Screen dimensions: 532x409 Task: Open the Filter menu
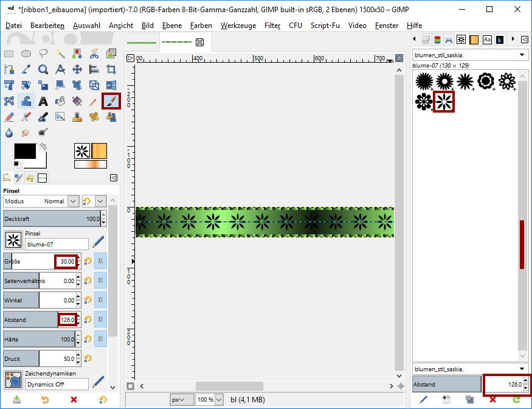(272, 26)
